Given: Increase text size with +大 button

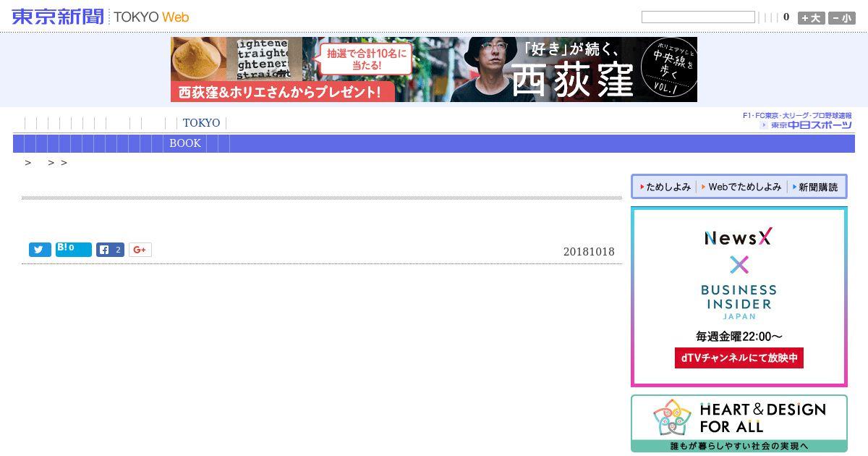Looking at the screenshot, I should click(812, 18).
